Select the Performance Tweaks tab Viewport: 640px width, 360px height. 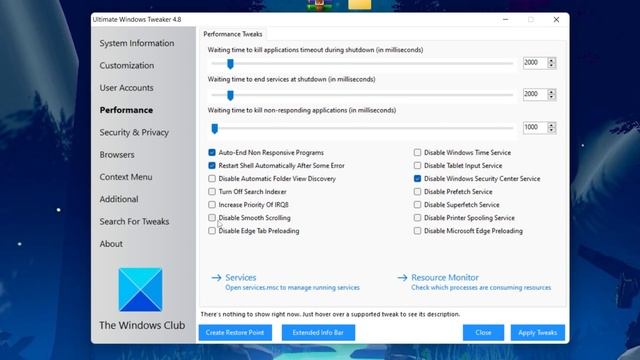pos(233,34)
